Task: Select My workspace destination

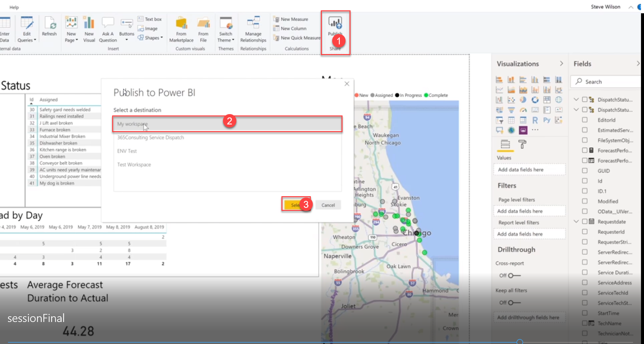Action: (x=227, y=124)
